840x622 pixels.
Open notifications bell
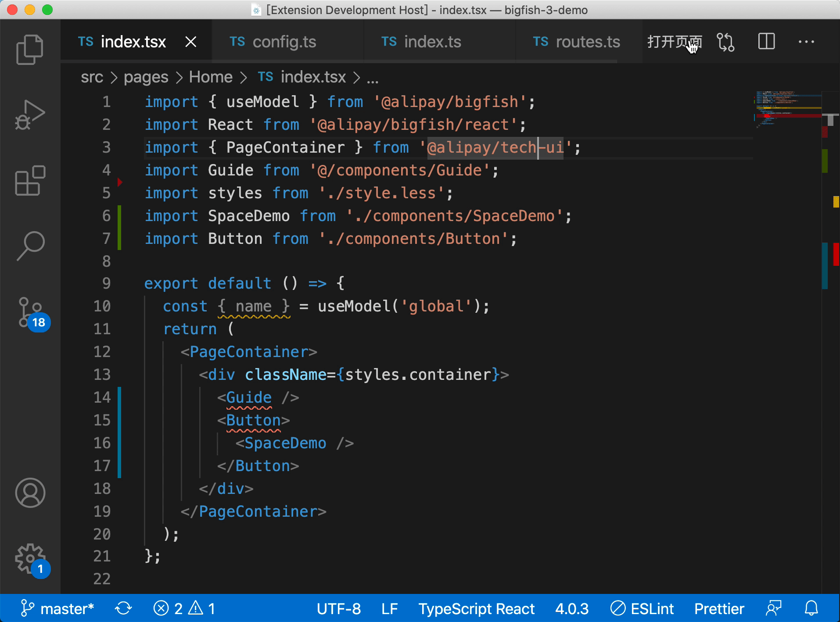(x=811, y=608)
